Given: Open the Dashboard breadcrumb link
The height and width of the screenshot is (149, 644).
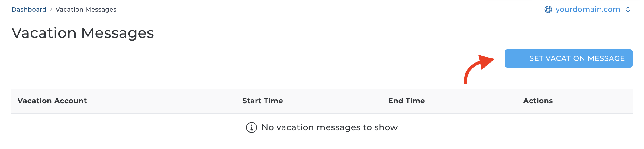Looking at the screenshot, I should point(29,9).
